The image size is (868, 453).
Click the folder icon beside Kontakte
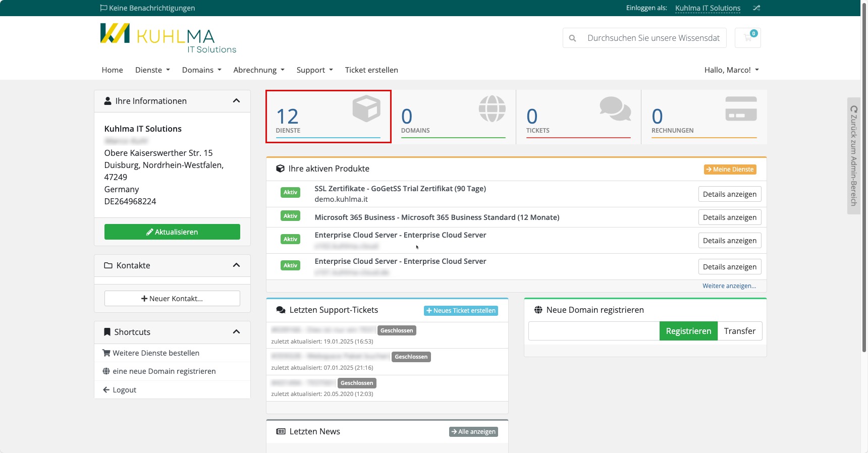(108, 265)
